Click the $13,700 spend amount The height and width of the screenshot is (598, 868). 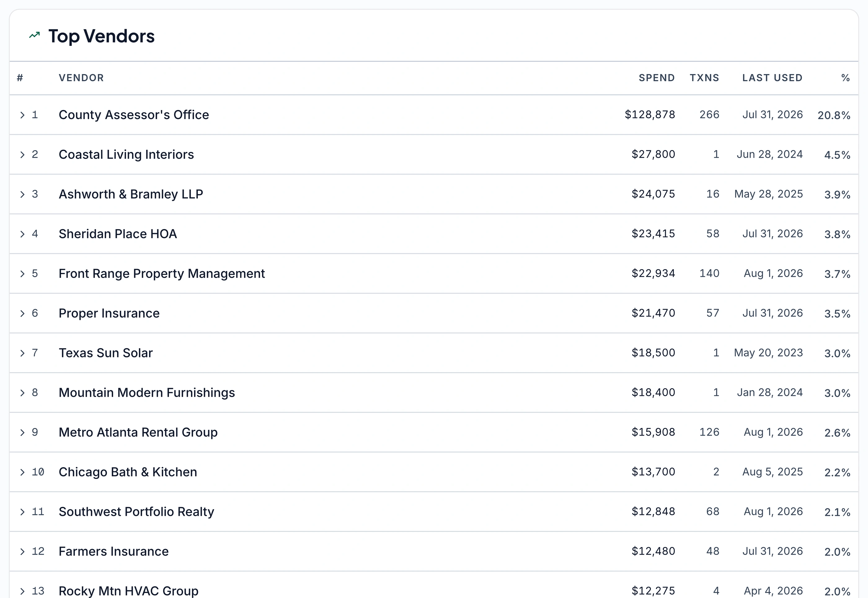653,472
